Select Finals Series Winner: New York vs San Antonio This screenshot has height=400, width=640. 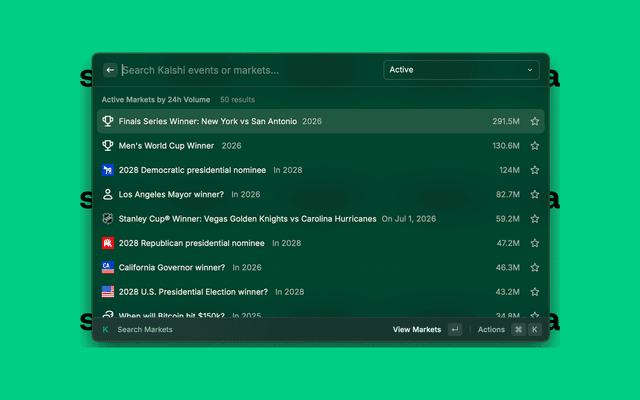(x=321, y=121)
